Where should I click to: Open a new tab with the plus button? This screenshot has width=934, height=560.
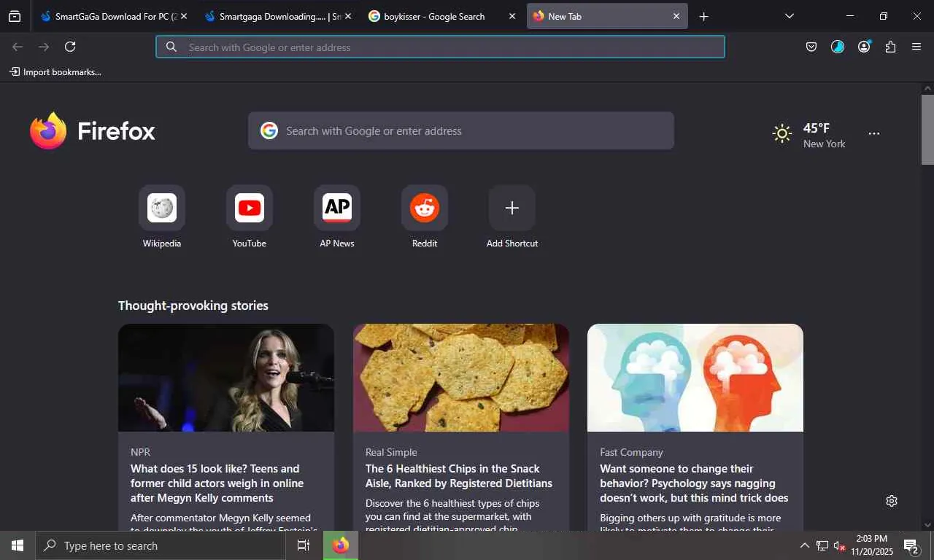coord(703,16)
